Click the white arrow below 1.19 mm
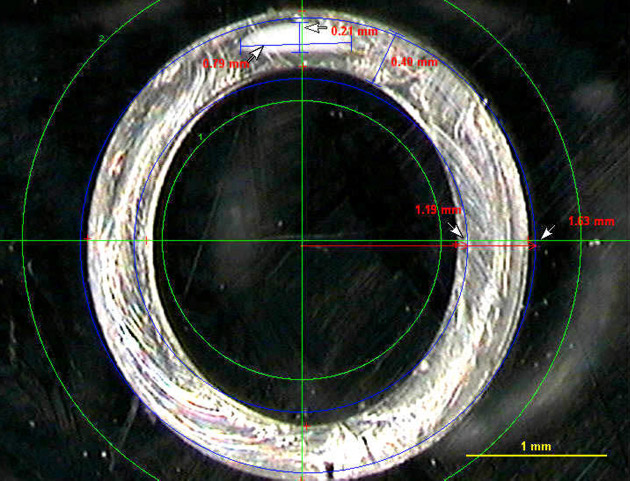630x481 pixels. [x=455, y=230]
